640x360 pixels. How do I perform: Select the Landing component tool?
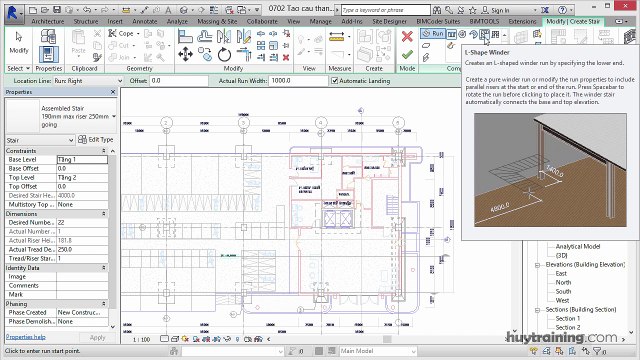pyautogui.click(x=426, y=45)
